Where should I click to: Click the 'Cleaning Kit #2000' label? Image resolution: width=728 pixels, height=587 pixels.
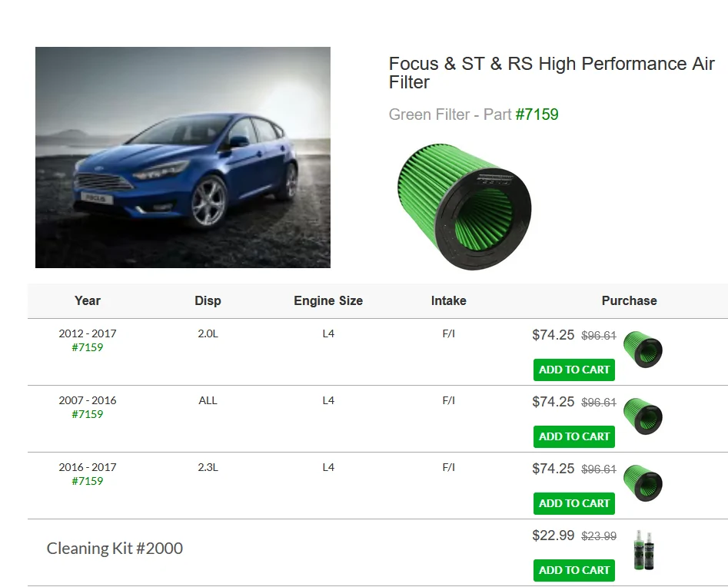[115, 549]
